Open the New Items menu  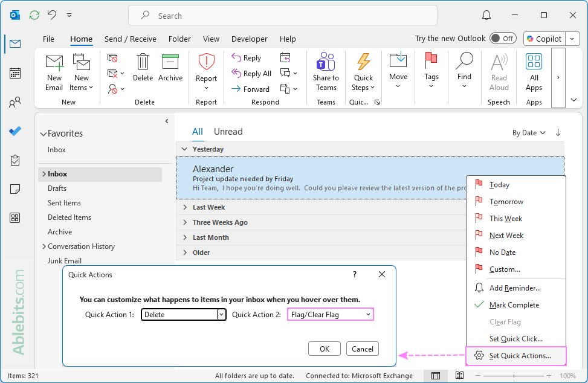coord(82,72)
